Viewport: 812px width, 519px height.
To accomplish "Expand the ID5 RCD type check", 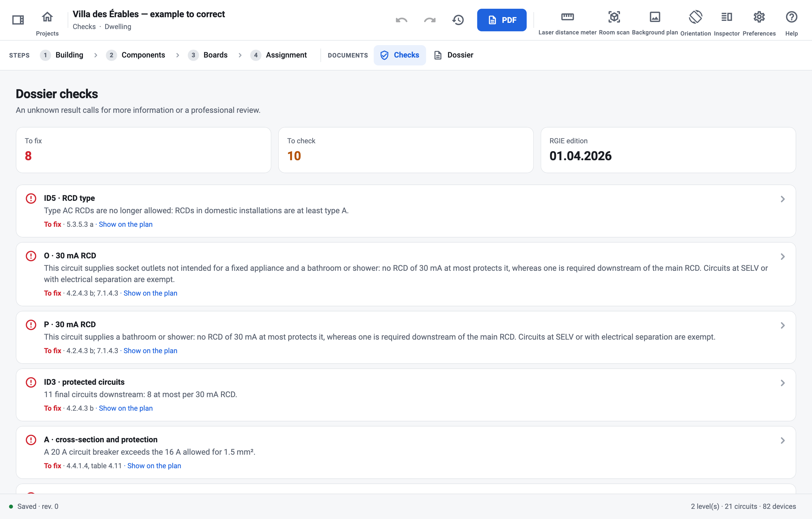I will [406, 211].
